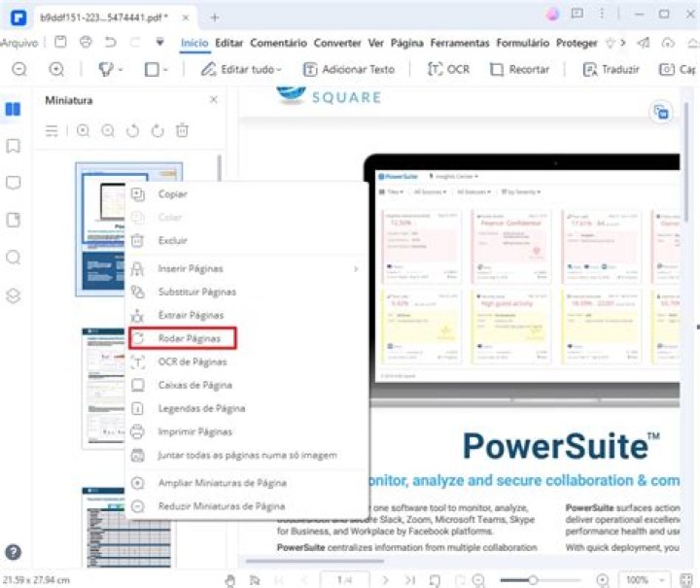Click the floating translate icon on document
The height and width of the screenshot is (588, 700).
click(661, 112)
